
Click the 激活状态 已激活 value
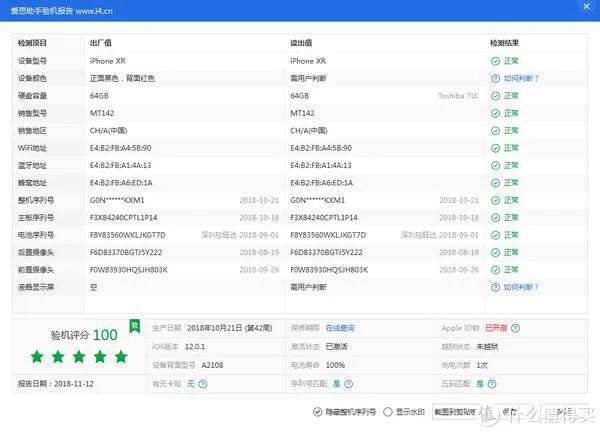[336, 347]
